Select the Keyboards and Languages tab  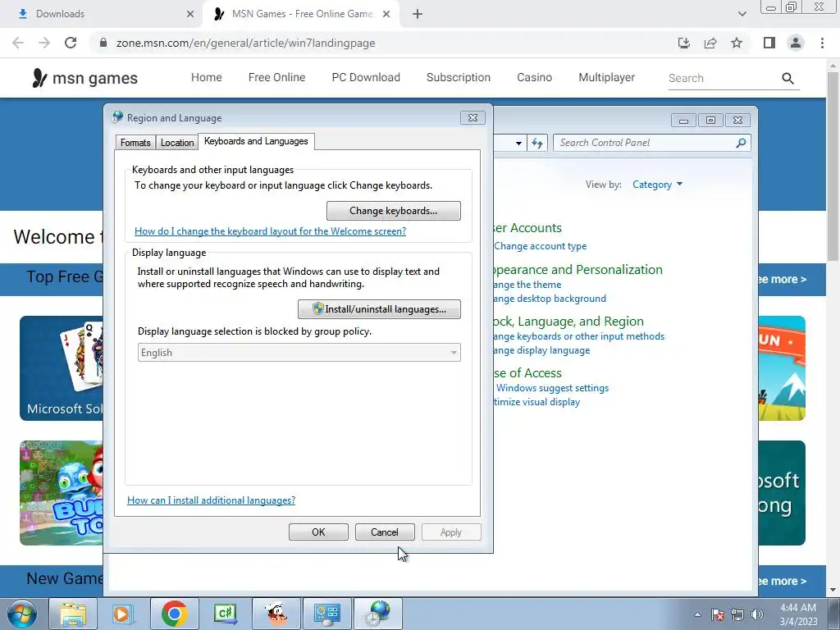(x=256, y=141)
